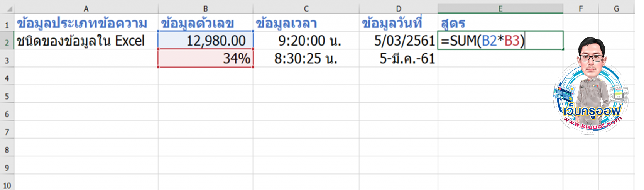The image size is (644, 190).
Task: Click the Kruaof cartoon logo image
Action: coord(590,87)
